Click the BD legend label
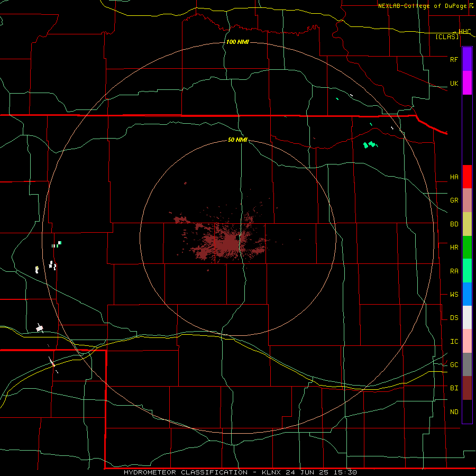The width and height of the screenshot is (476, 476). (x=454, y=224)
